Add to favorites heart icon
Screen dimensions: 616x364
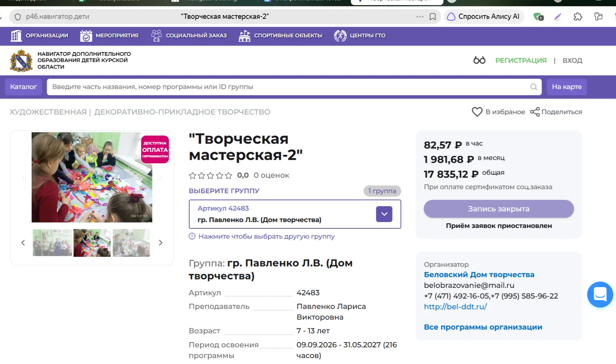[477, 112]
